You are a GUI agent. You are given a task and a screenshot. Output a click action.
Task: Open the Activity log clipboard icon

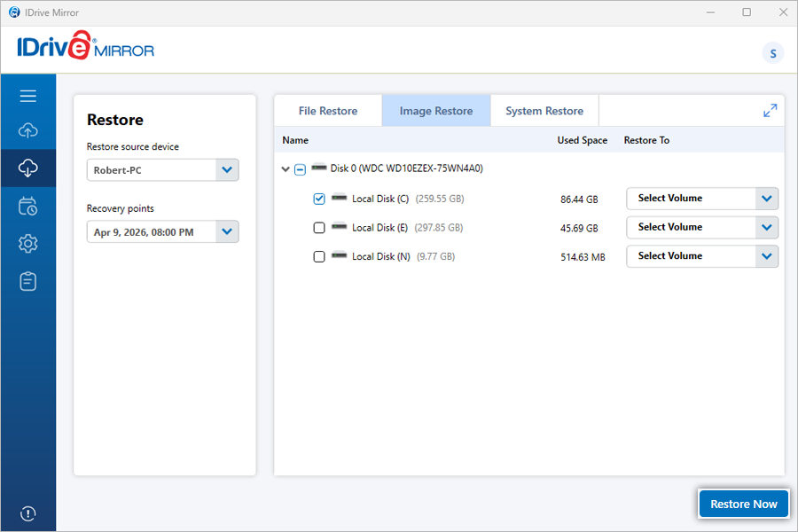click(27, 282)
